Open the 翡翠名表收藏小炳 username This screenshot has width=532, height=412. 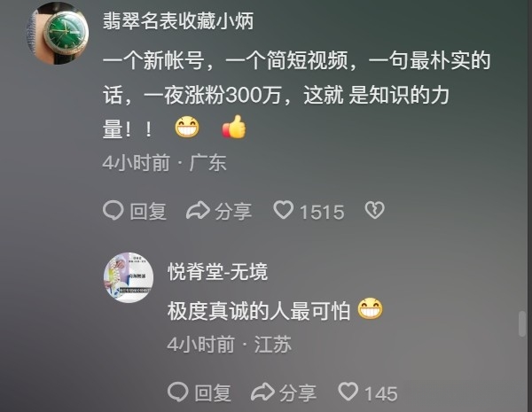click(x=178, y=21)
